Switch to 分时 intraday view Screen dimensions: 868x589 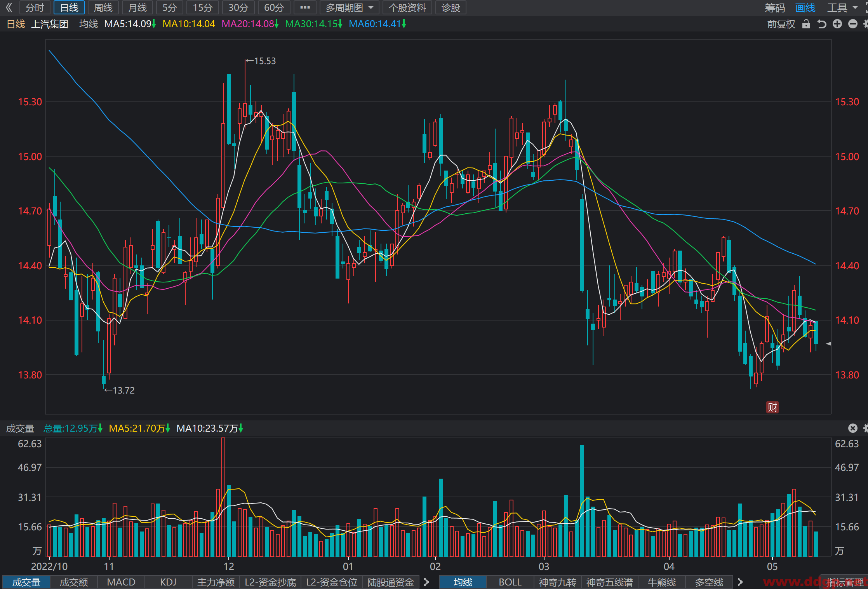click(35, 7)
